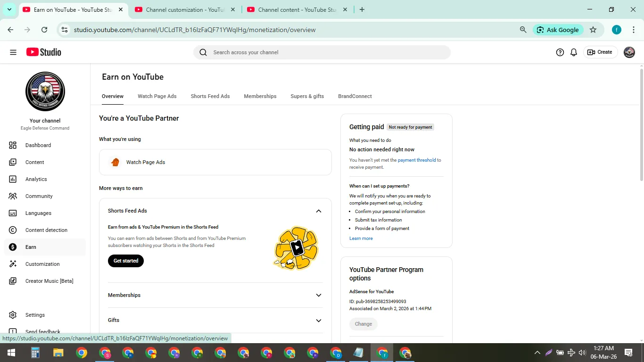Open Customization in the sidebar
644x362 pixels.
[x=45, y=264]
